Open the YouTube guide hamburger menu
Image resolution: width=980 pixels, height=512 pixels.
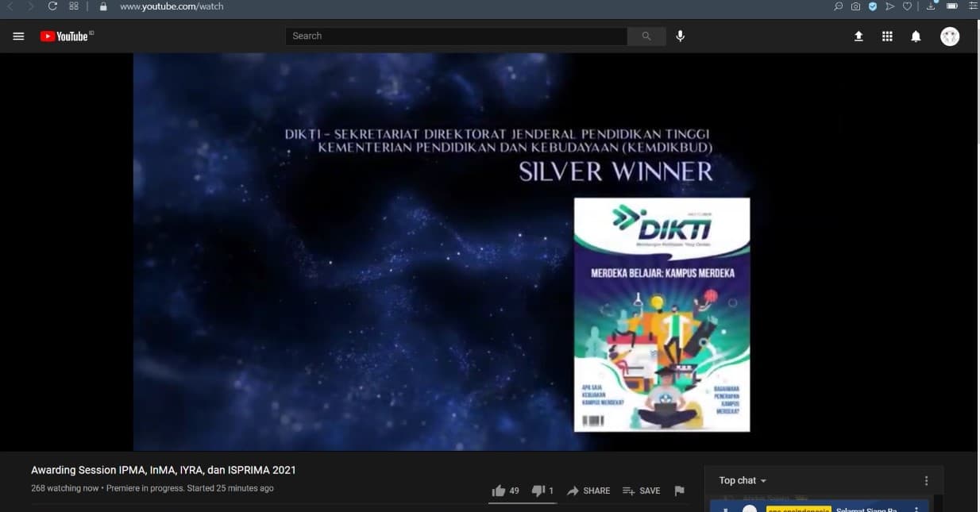click(18, 36)
